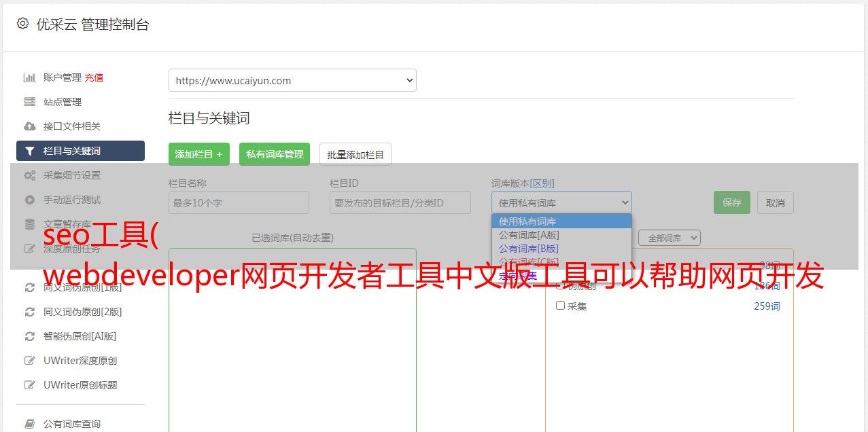The image size is (868, 432).
Task: Click the edit icon beside UWriter深度原创
Action: (29, 361)
